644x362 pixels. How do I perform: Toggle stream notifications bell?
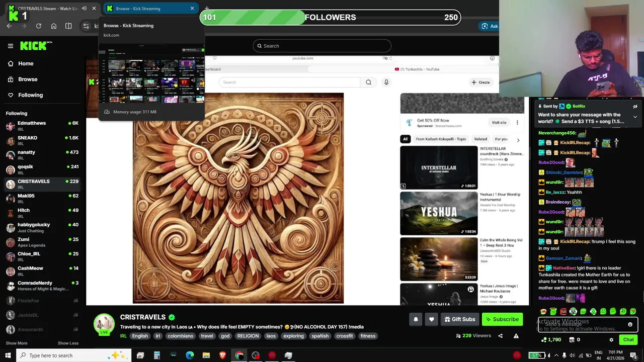pyautogui.click(x=416, y=319)
